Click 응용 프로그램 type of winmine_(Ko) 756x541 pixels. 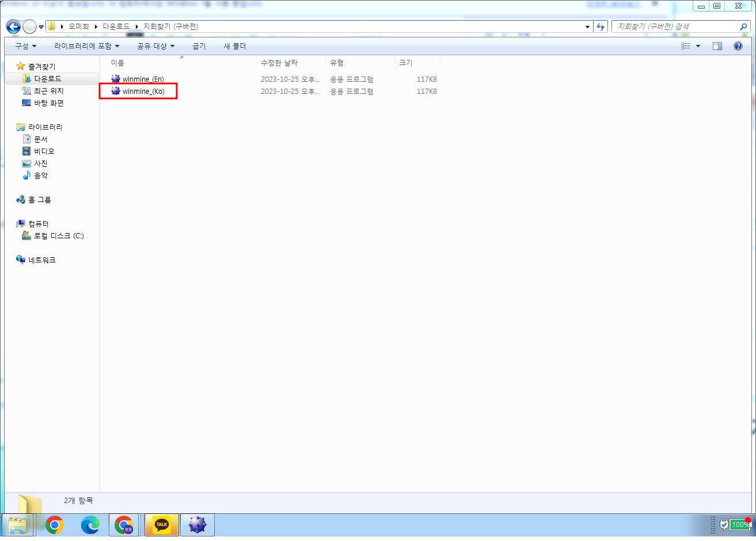[x=352, y=92]
